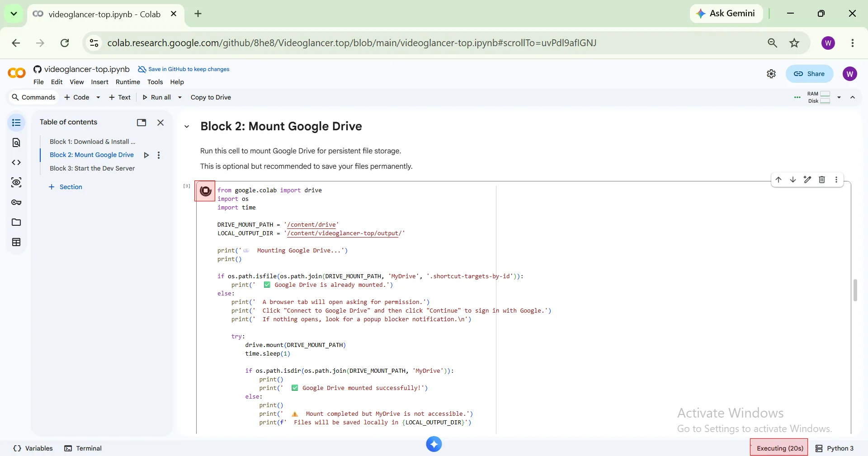Click Executing (20s) status
The width and height of the screenshot is (868, 456).
[x=779, y=448]
